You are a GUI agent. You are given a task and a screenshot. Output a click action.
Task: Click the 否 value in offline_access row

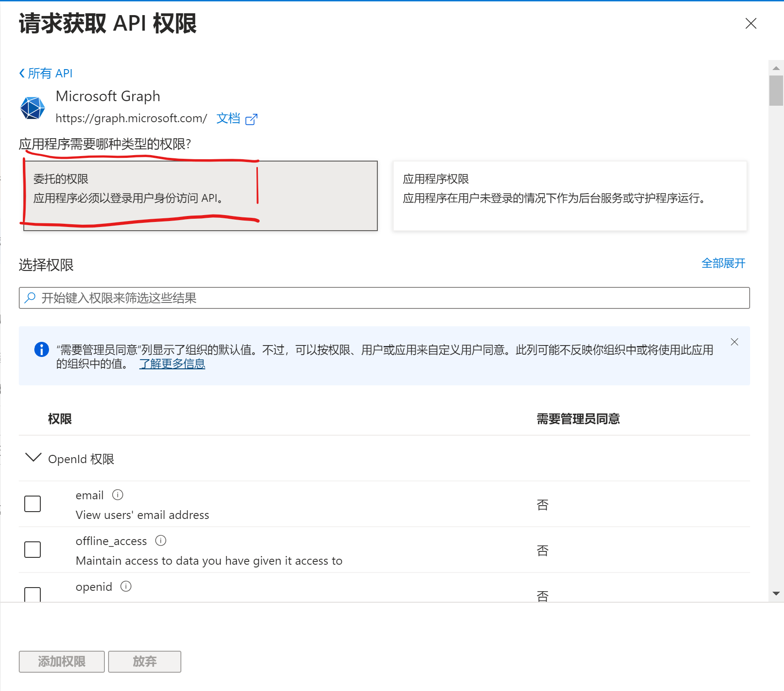click(x=542, y=551)
